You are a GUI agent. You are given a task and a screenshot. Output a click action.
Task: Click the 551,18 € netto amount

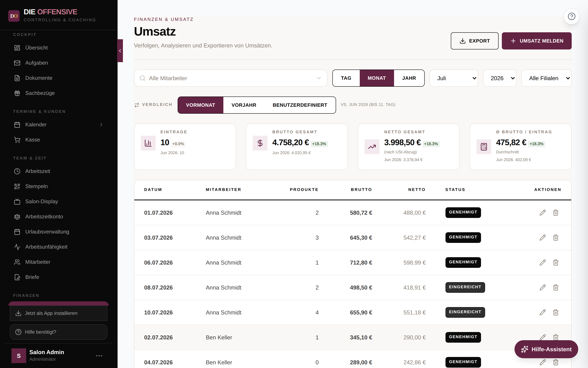(414, 313)
